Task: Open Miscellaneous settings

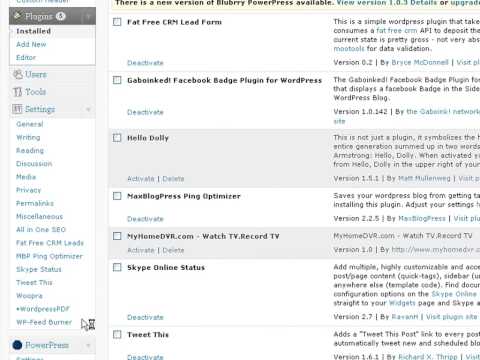Action: pyautogui.click(x=39, y=216)
